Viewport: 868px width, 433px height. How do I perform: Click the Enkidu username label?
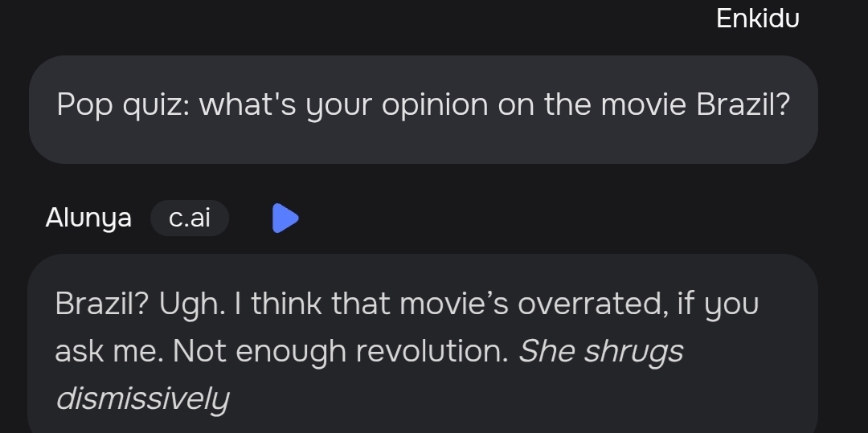click(758, 18)
